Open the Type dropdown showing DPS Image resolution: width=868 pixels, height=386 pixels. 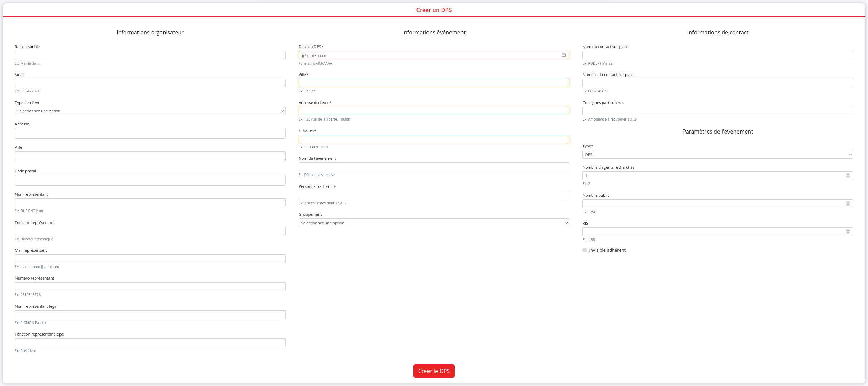coord(717,155)
